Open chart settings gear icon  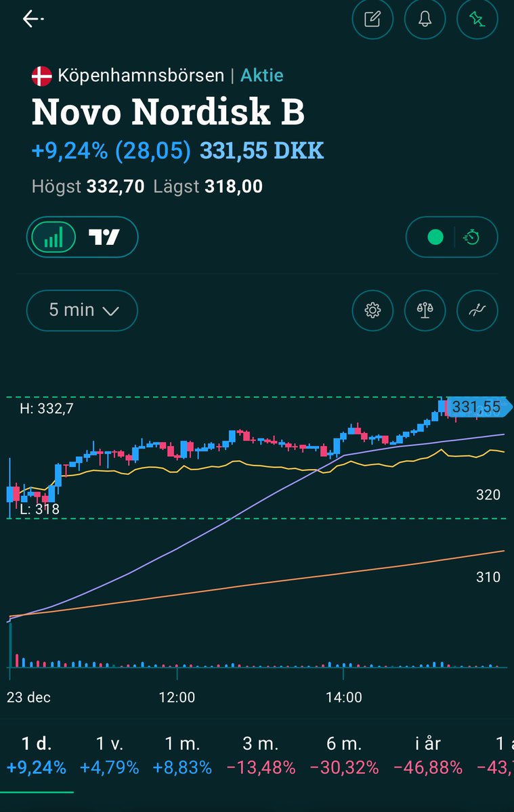tap(372, 311)
